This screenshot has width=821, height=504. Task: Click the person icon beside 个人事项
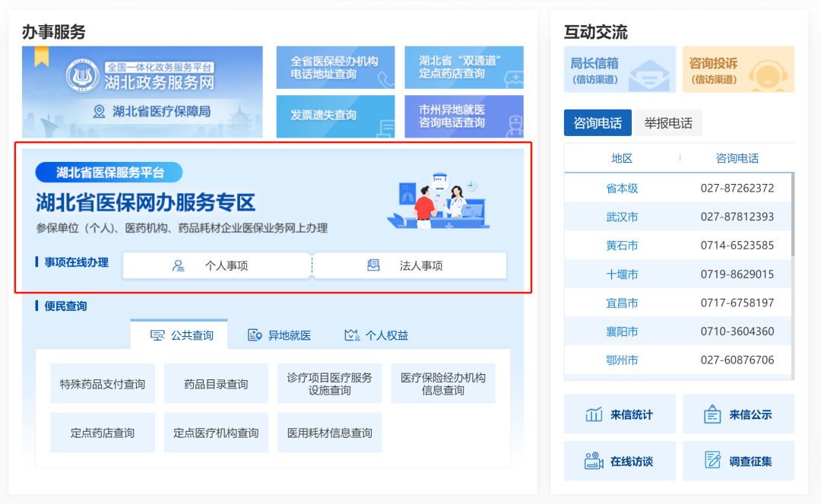click(x=179, y=266)
